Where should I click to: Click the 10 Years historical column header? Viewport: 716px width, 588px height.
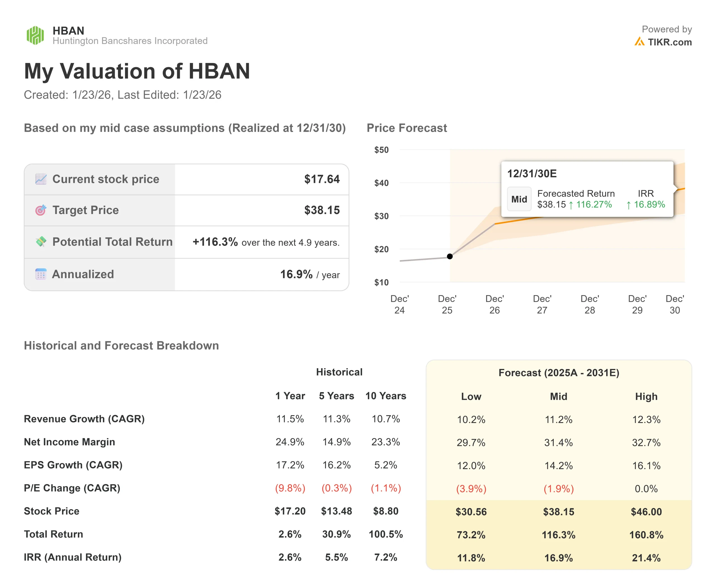[x=385, y=396]
